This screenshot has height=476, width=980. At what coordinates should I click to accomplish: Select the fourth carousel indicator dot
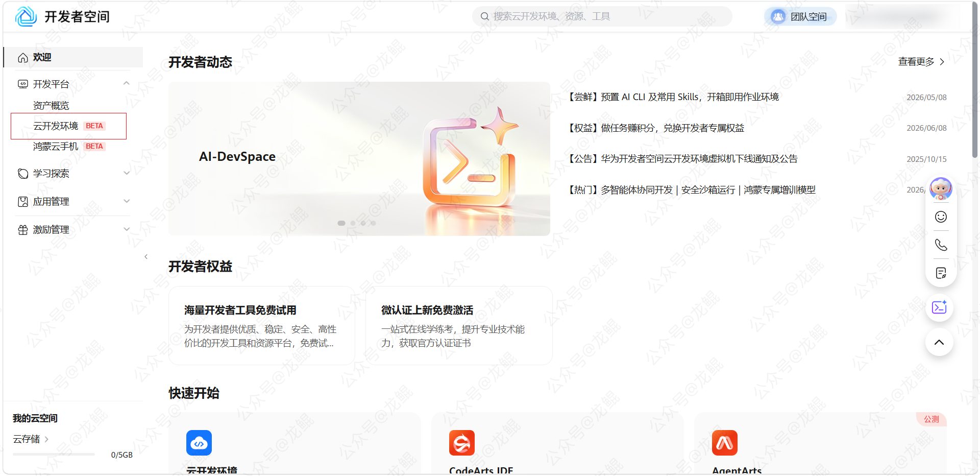[x=373, y=223]
